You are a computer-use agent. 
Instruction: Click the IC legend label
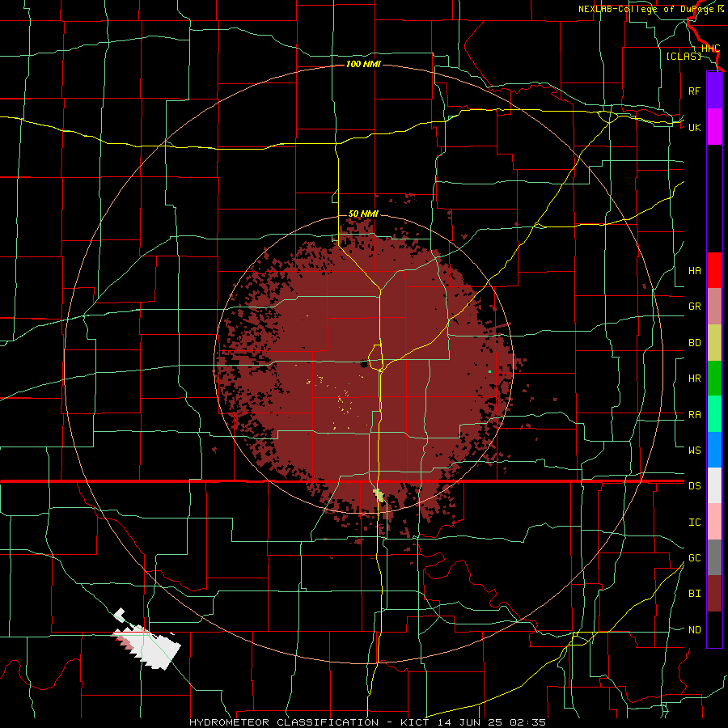pos(694,522)
